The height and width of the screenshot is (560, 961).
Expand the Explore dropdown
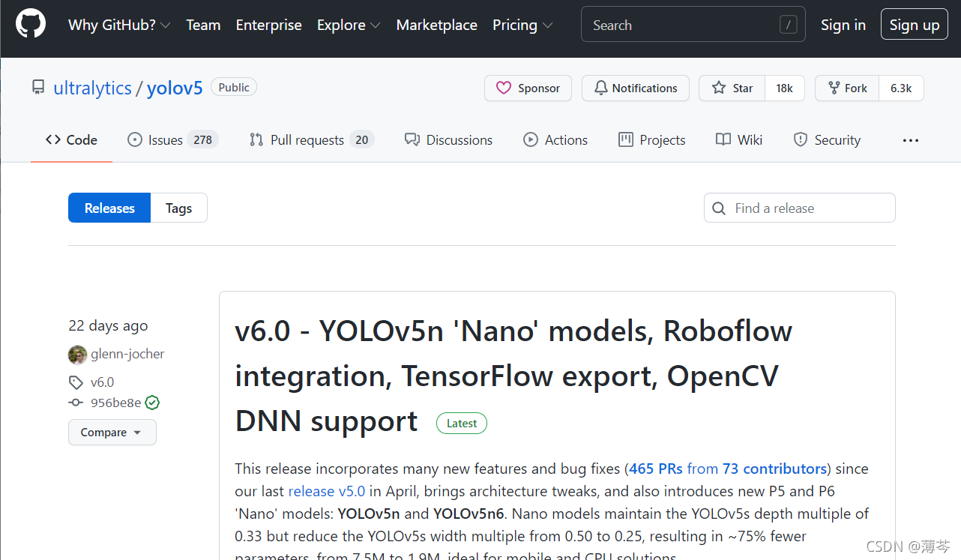349,25
